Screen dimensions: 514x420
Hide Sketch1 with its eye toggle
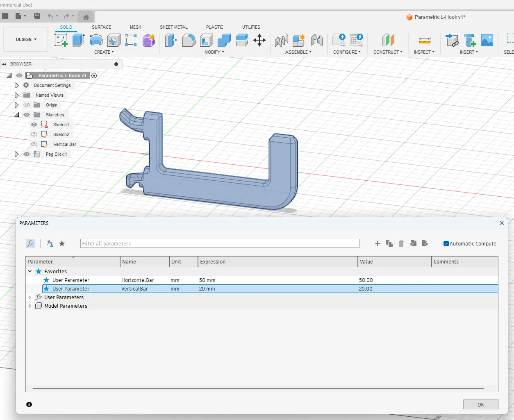34,125
